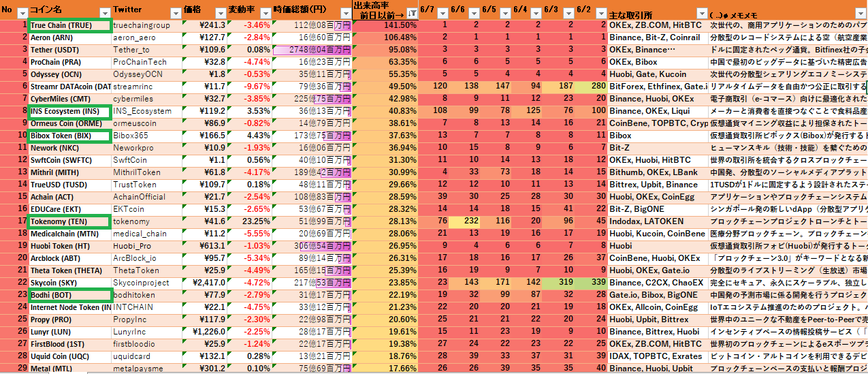Open the No column filter button
The image size is (868, 374).
[22, 13]
